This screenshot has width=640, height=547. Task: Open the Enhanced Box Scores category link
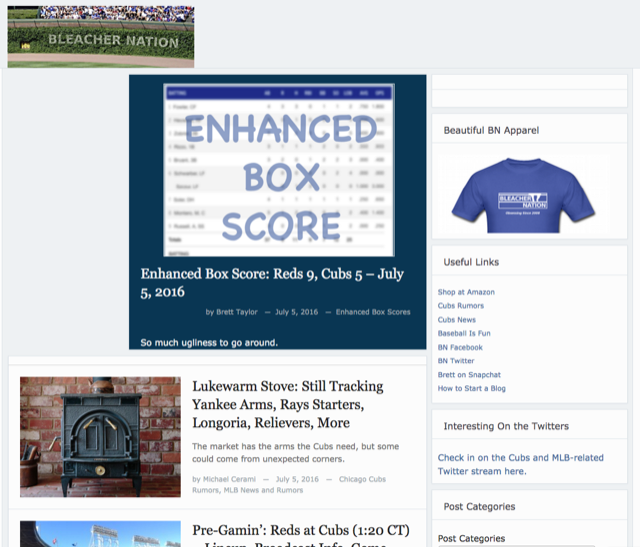(373, 312)
